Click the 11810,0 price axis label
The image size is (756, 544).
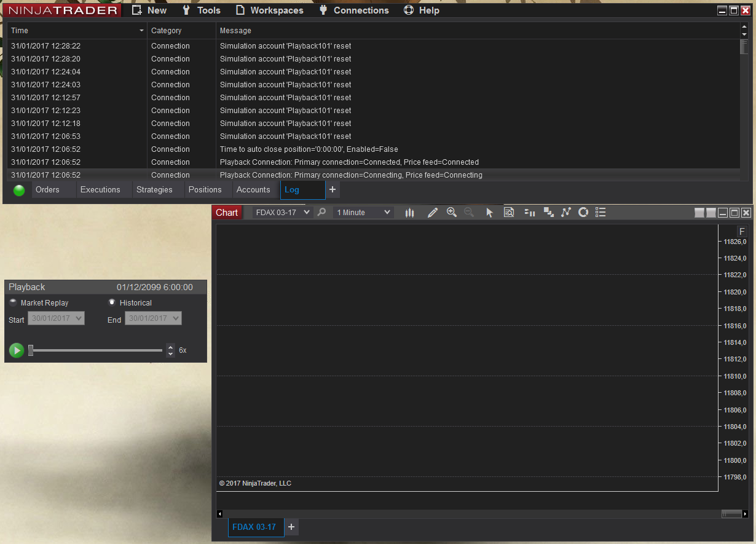pyautogui.click(x=735, y=376)
